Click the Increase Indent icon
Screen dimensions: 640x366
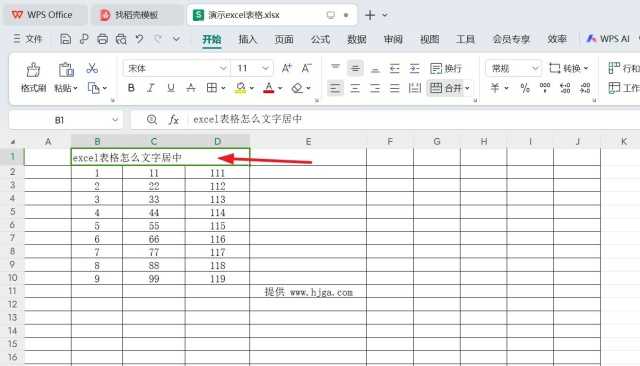pyautogui.click(x=415, y=68)
